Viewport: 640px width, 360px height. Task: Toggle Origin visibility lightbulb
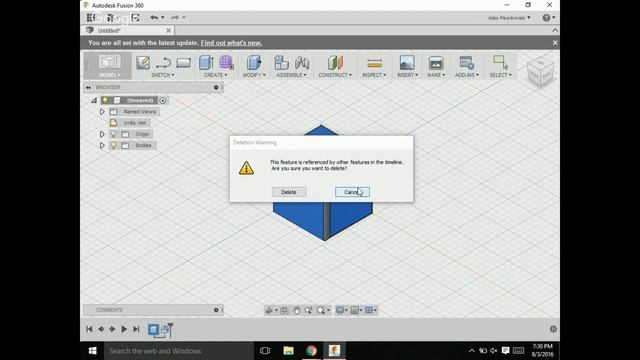(x=113, y=134)
